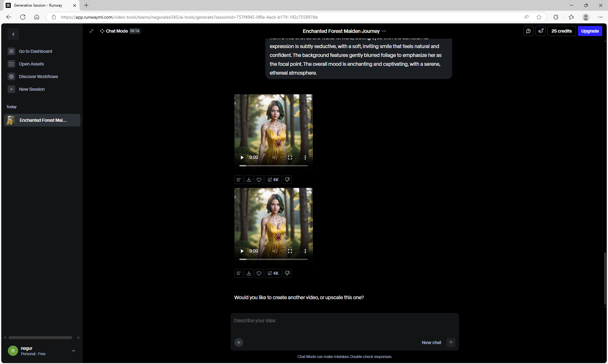Exit Chat Mode fullscreen via collapse arrows icon
This screenshot has width=608, height=364.
[x=92, y=31]
